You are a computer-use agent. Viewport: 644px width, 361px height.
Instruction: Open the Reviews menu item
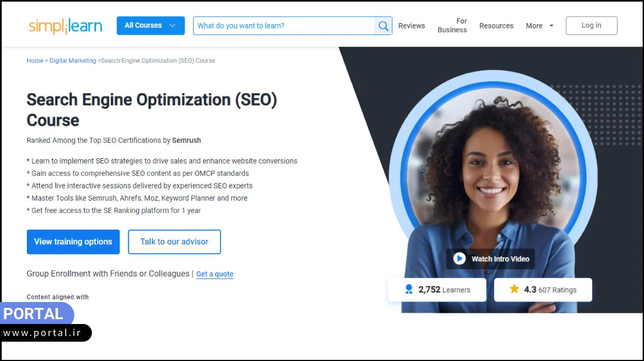[412, 26]
